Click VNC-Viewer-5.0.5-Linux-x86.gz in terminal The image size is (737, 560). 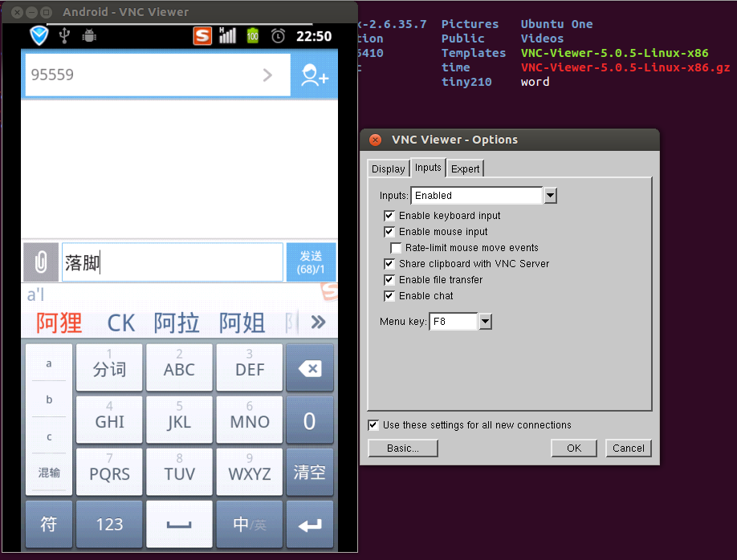coord(625,67)
